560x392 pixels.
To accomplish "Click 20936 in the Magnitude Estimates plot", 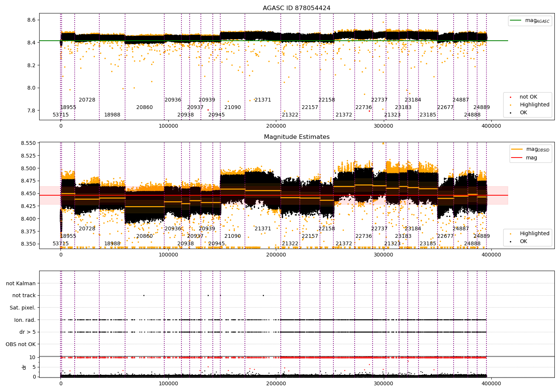I will point(173,228).
